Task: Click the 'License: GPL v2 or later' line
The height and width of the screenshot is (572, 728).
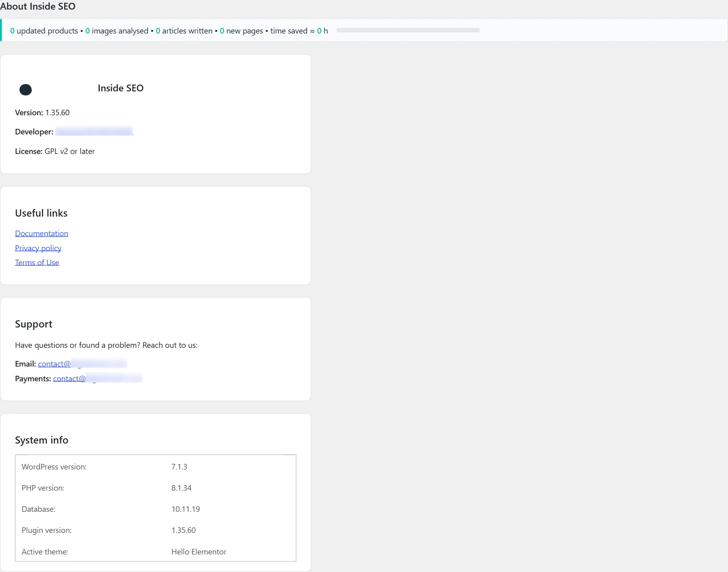Action: coord(55,151)
